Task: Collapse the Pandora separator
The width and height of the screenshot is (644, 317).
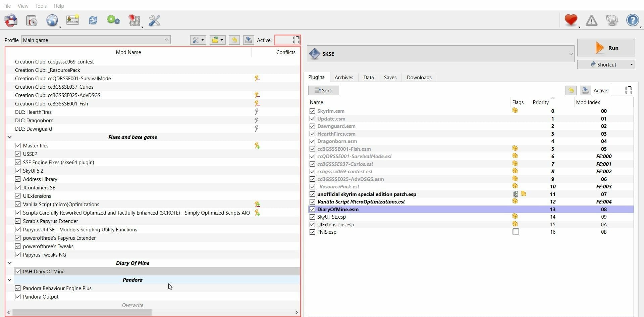Action: (x=9, y=280)
